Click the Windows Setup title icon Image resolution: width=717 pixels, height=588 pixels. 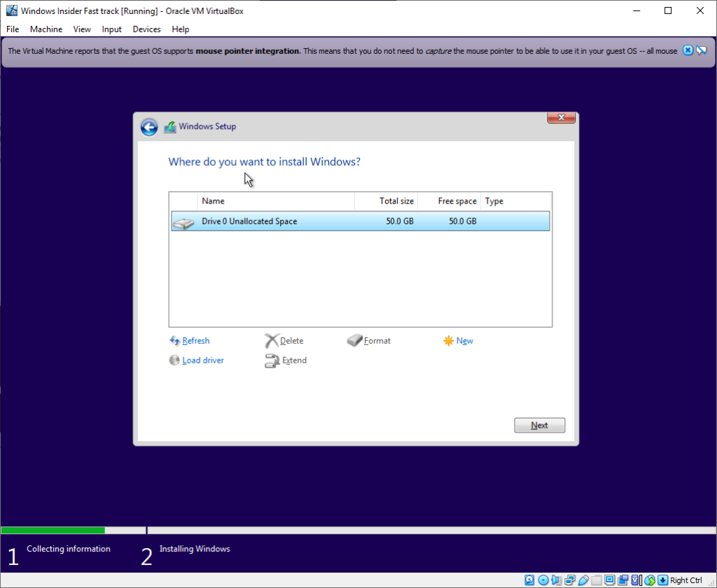[170, 127]
